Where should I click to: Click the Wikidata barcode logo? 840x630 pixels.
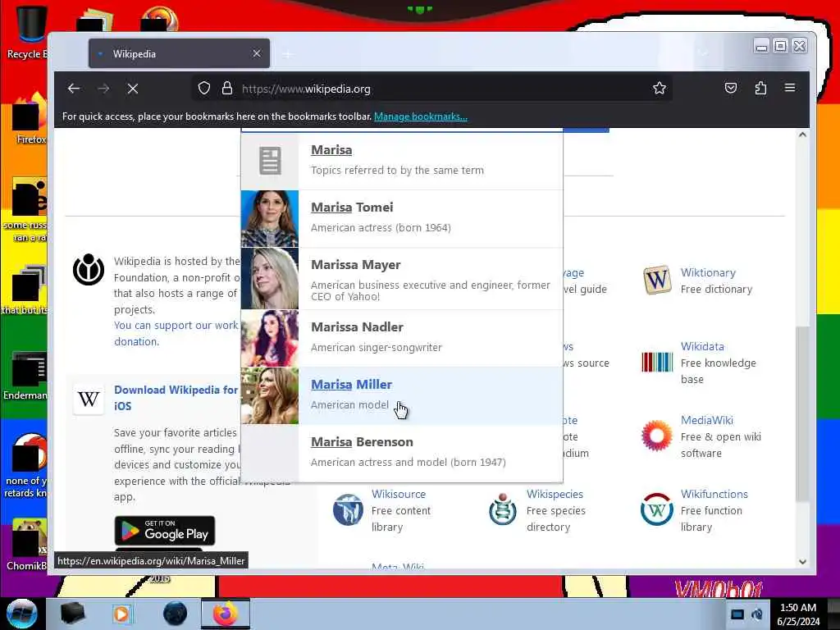pos(657,362)
